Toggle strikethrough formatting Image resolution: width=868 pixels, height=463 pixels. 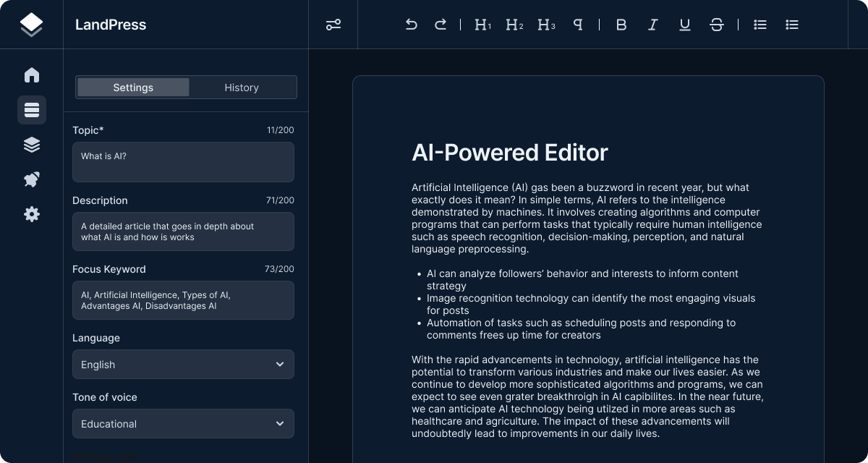click(716, 25)
